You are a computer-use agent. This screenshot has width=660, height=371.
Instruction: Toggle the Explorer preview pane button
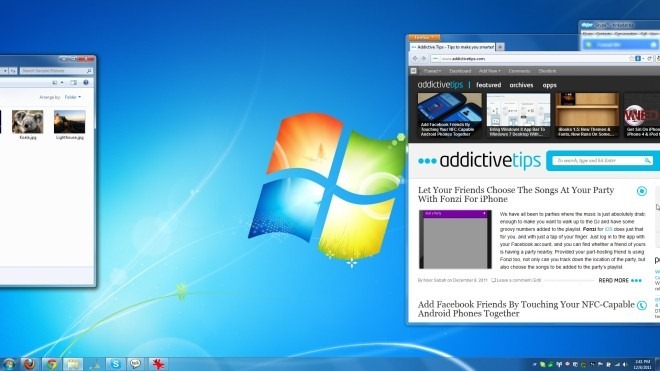click(74, 83)
